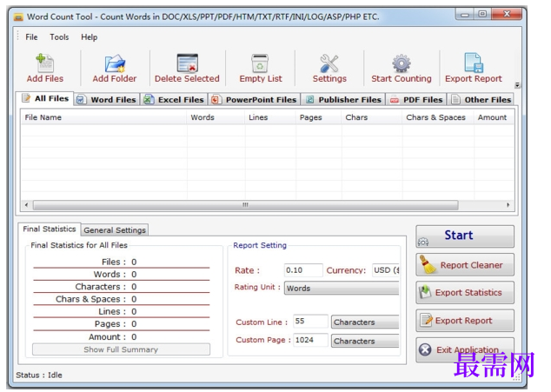Open the Tools menu
Image resolution: width=551 pixels, height=392 pixels.
tap(59, 37)
